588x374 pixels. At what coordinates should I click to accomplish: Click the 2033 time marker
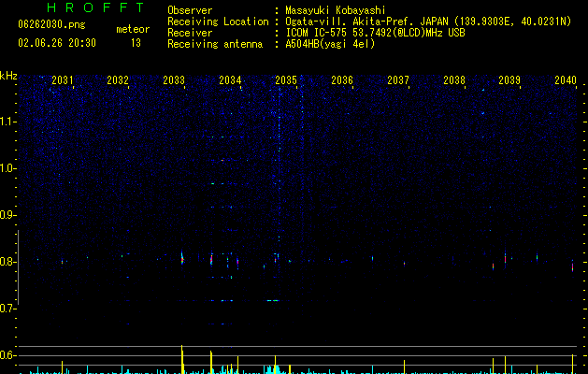click(x=174, y=80)
